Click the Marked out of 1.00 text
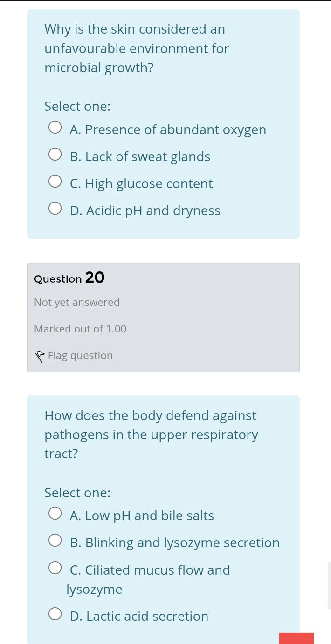This screenshot has height=644, width=331. click(x=80, y=329)
